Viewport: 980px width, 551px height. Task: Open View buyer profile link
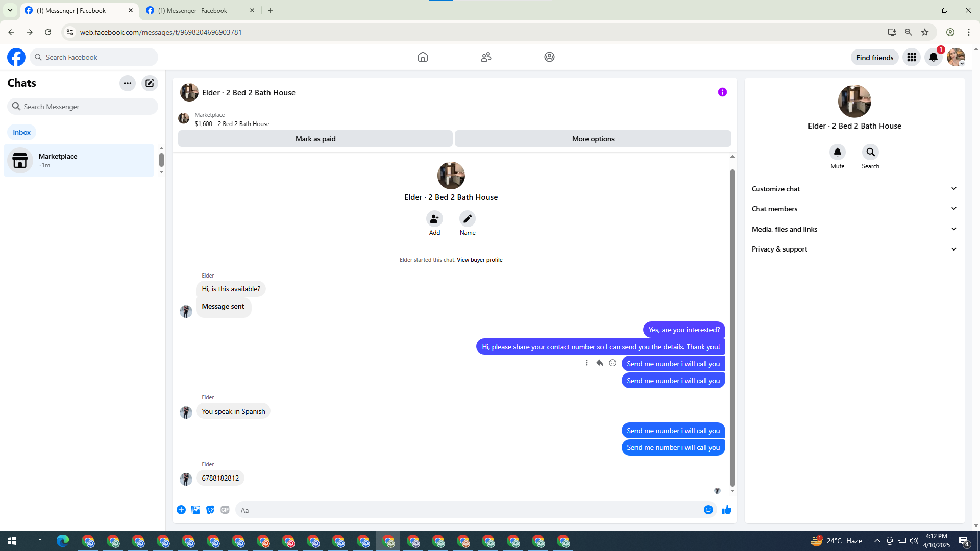click(x=479, y=260)
